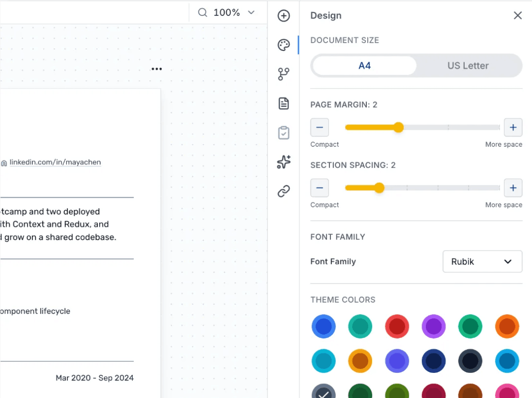This screenshot has width=532, height=398.
Task: Open the branch versions icon in sidebar
Action: [x=283, y=74]
